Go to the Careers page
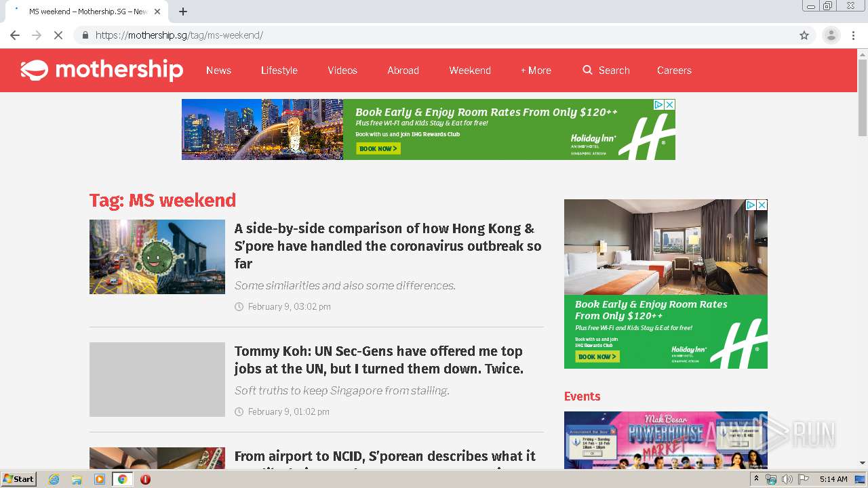Viewport: 868px width, 488px height. 674,70
